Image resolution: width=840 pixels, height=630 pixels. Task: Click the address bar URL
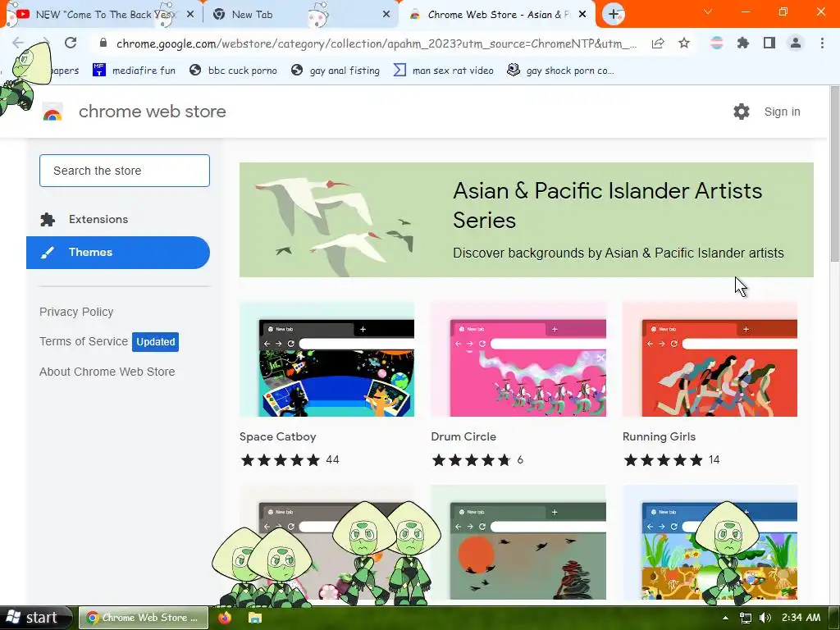377,43
